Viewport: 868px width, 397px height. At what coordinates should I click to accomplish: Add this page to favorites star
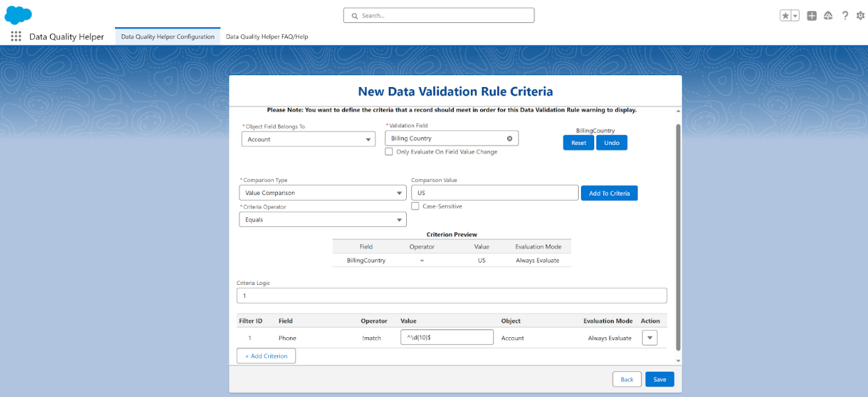coord(786,15)
